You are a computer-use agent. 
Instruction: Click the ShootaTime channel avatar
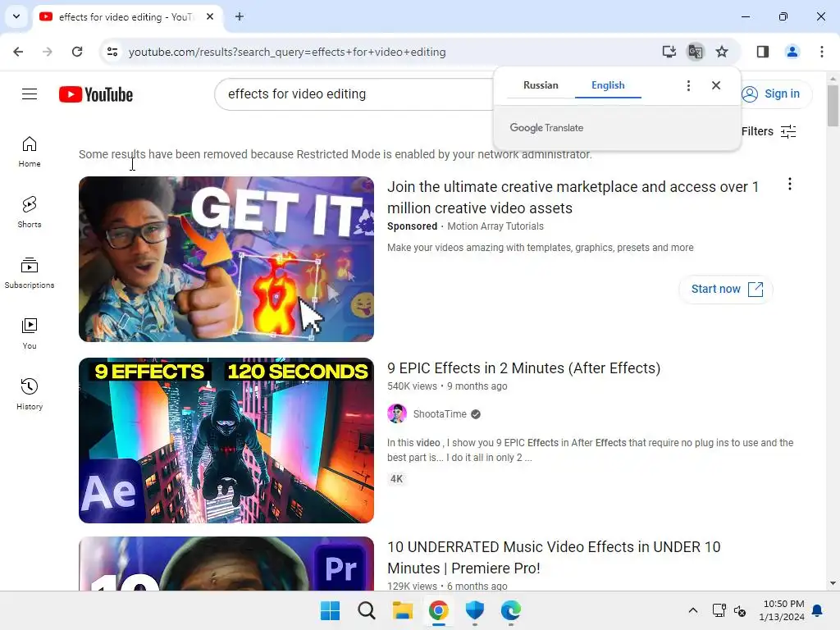[x=397, y=414]
